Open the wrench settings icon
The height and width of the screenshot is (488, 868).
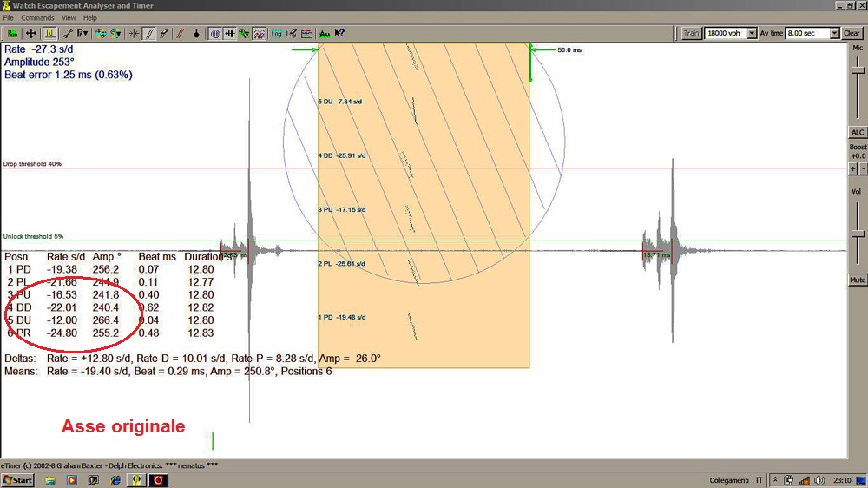pyautogui.click(x=67, y=33)
